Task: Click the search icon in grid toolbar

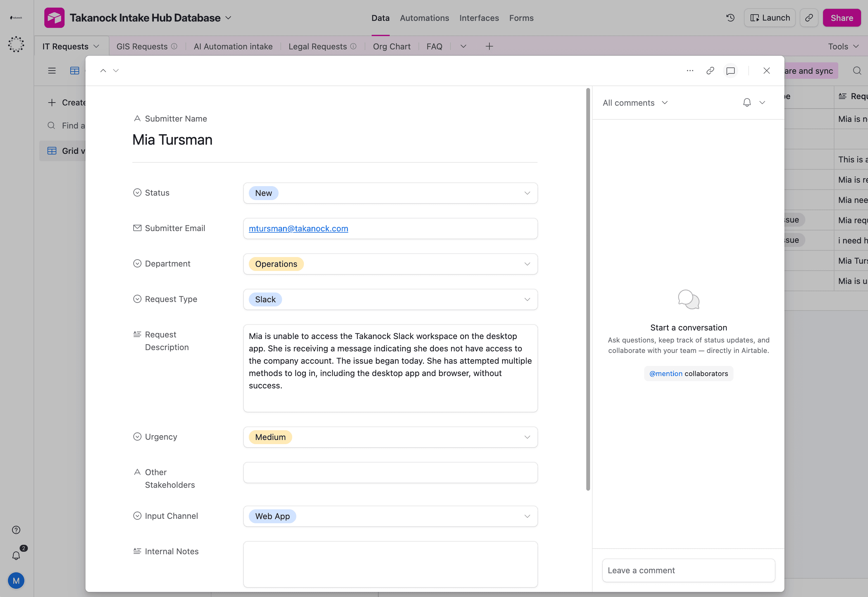Action: click(857, 71)
